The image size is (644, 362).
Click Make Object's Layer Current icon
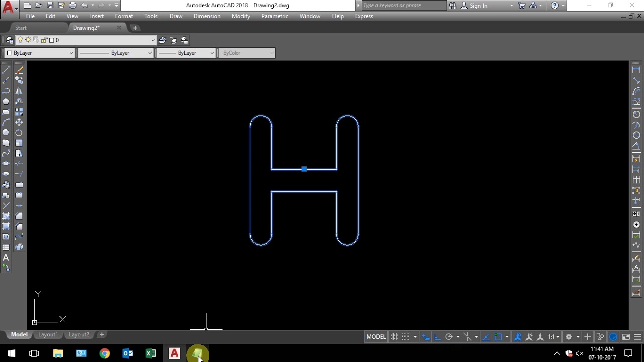coord(163,40)
